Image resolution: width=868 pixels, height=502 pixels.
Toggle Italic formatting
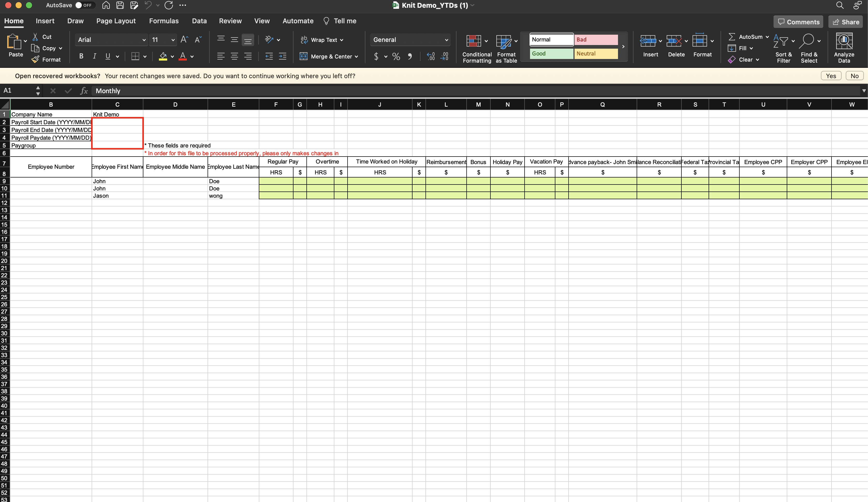(x=94, y=56)
